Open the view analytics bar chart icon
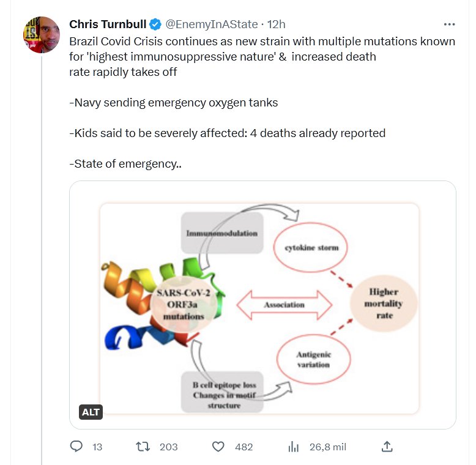 click(x=293, y=447)
